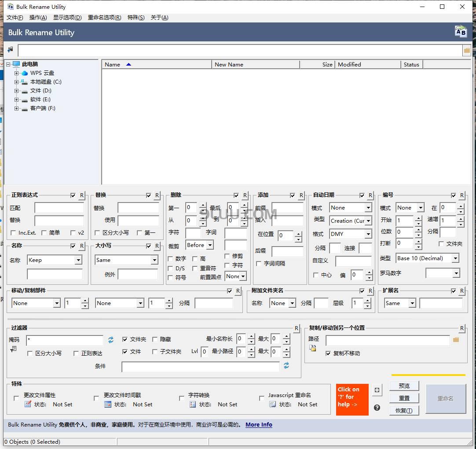476x449 pixels.
Task: Browse for destination folder icon beside 路径
Action: click(x=456, y=340)
